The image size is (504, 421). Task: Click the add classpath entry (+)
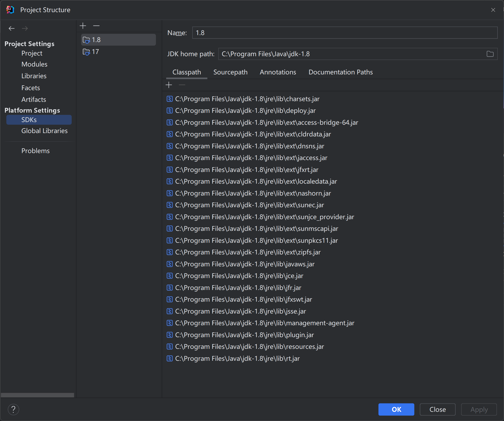[x=169, y=85]
